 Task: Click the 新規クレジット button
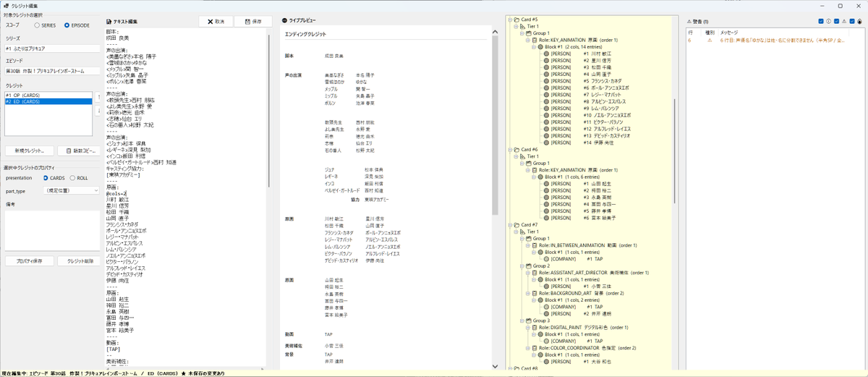coord(29,151)
